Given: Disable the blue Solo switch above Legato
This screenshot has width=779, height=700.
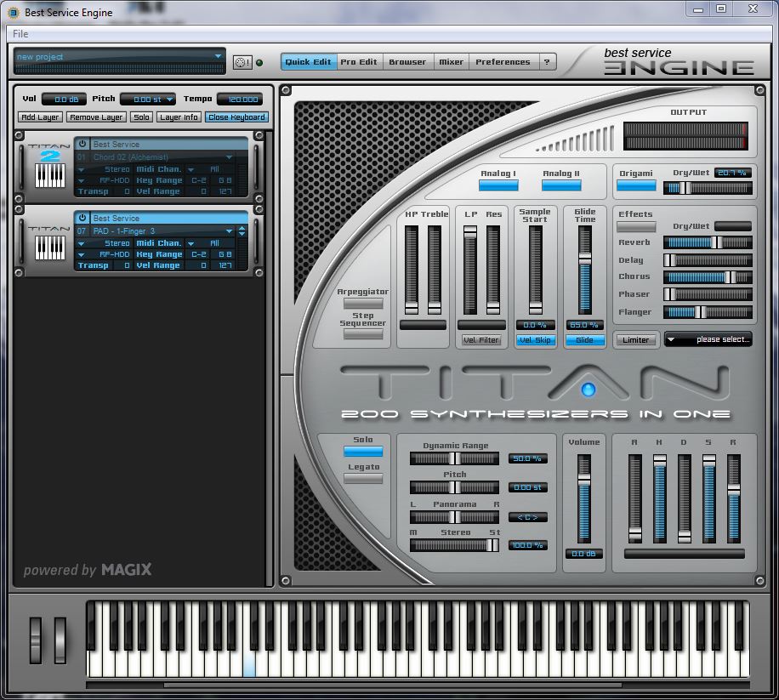Looking at the screenshot, I should pos(363,451).
